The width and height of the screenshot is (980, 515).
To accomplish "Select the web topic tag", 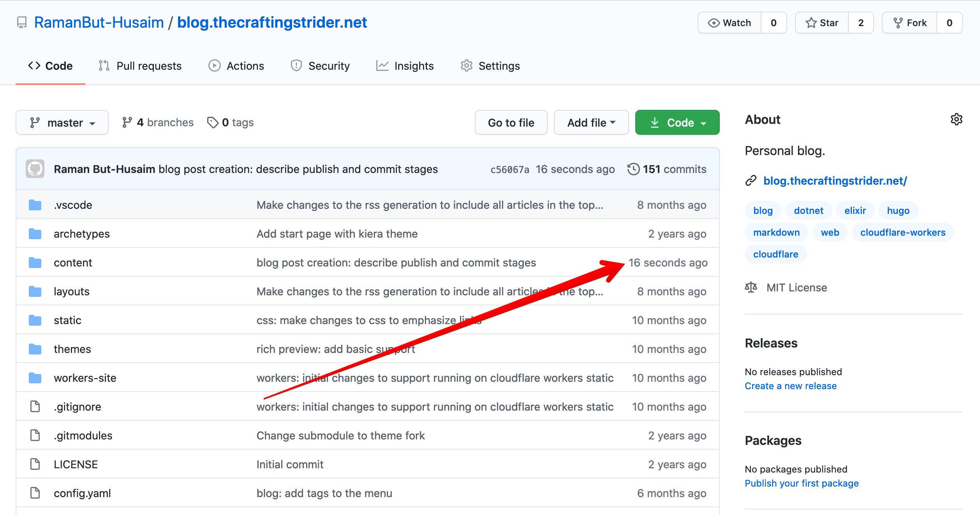I will 830,232.
